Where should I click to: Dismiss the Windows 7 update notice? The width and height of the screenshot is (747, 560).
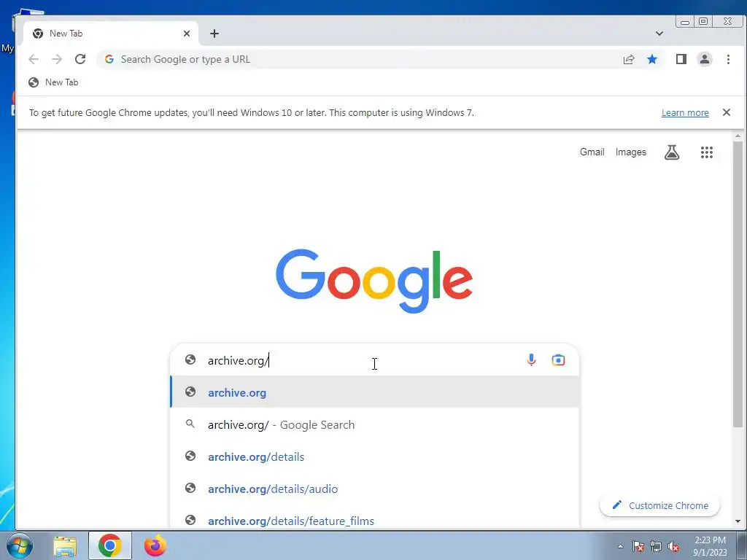(x=727, y=112)
